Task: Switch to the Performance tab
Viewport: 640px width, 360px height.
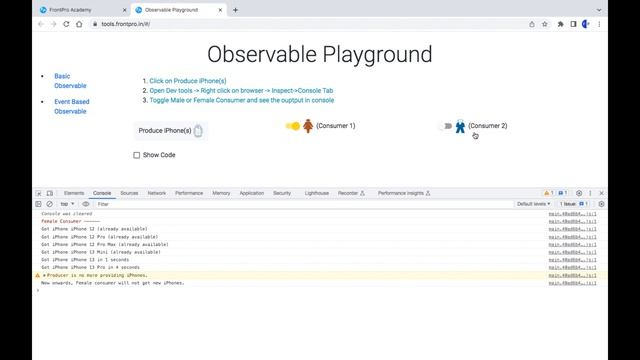Action: pos(189,193)
